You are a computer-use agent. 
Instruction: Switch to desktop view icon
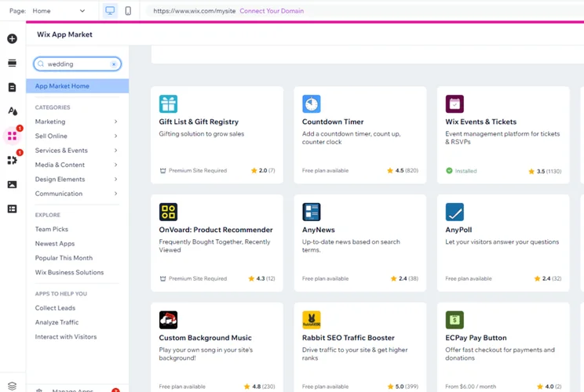point(110,11)
